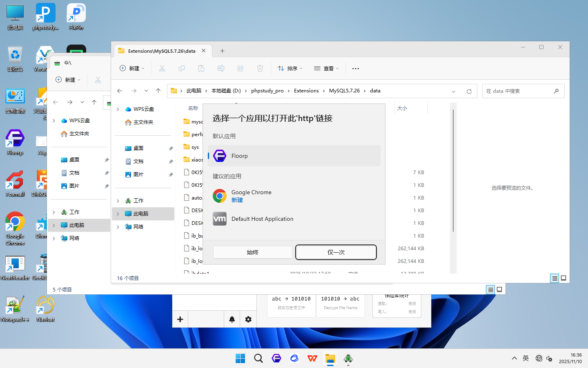This screenshot has width=588, height=368.
Task: Click Extensions in the address breadcrumb
Action: tap(306, 91)
